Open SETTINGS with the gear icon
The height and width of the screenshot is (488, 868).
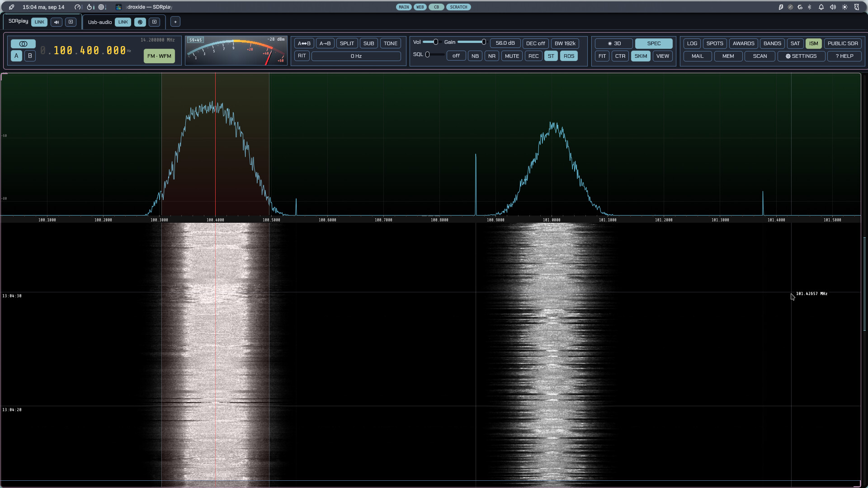click(801, 56)
